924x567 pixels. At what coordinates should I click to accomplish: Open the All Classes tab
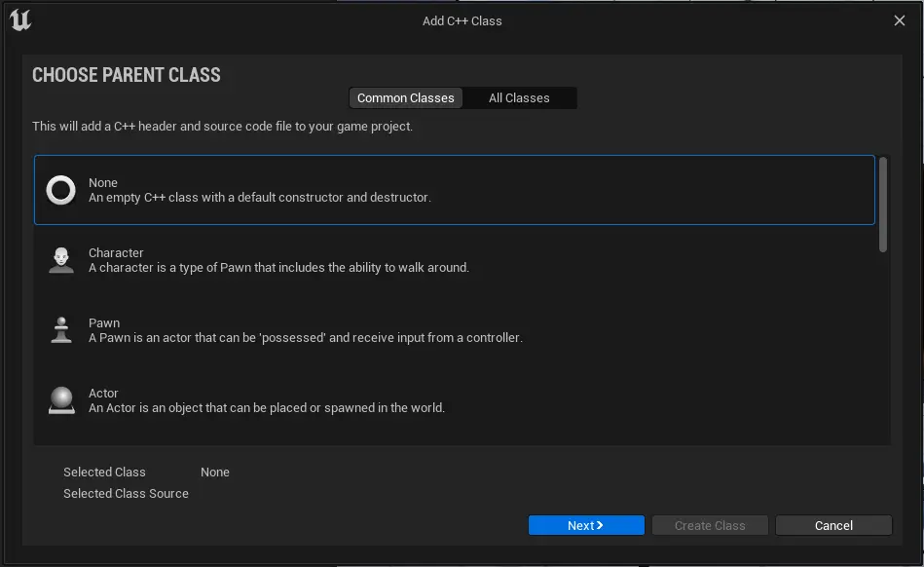coord(519,98)
